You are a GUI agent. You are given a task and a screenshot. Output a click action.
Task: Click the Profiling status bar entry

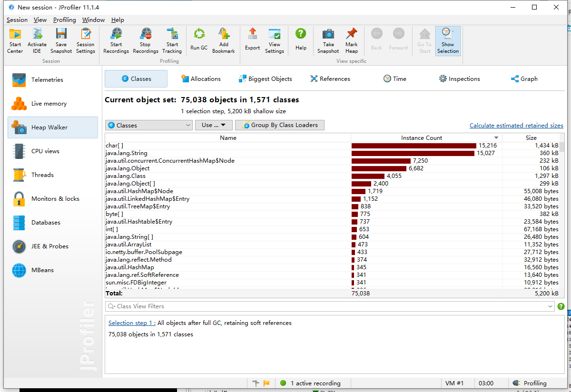[x=530, y=383]
